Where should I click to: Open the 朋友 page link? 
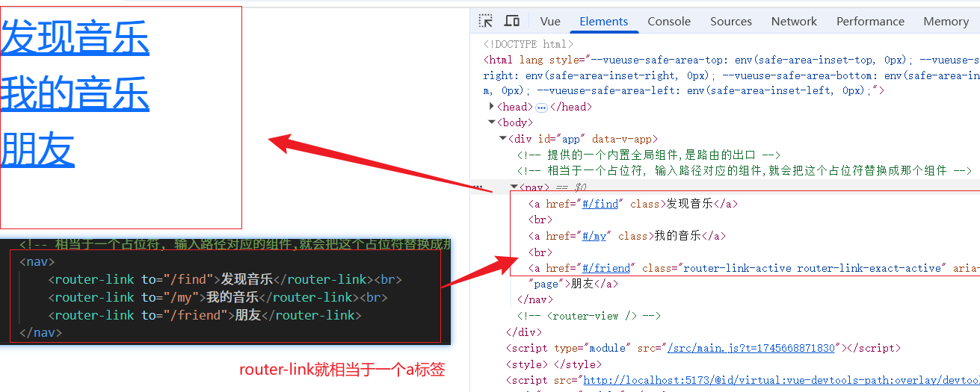[x=37, y=149]
